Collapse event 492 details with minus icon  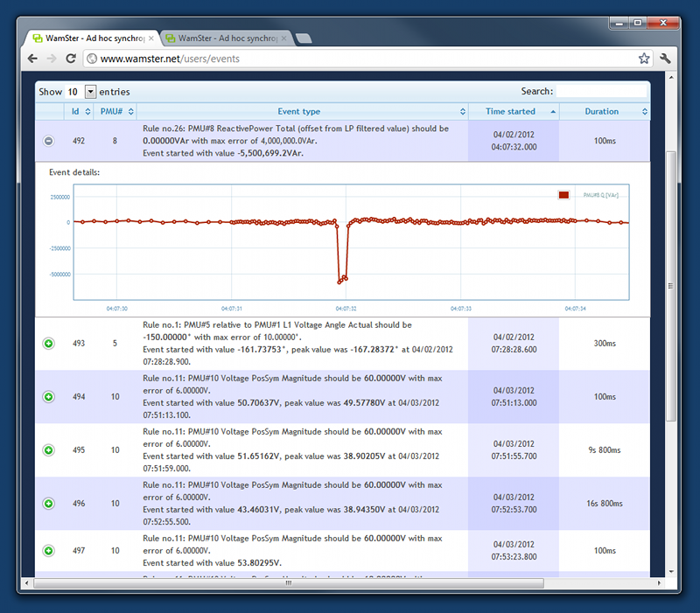(x=49, y=141)
